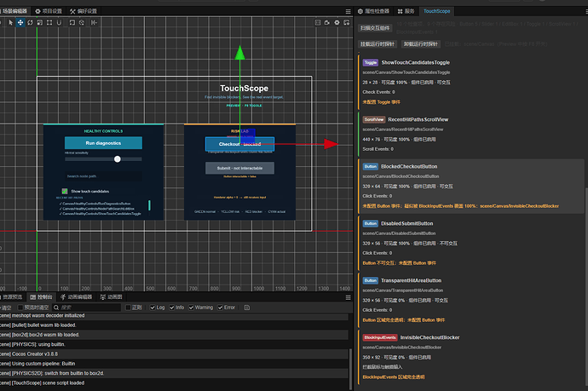Select the rotate gizmo tool
The width and height of the screenshot is (588, 391).
(x=30, y=22)
